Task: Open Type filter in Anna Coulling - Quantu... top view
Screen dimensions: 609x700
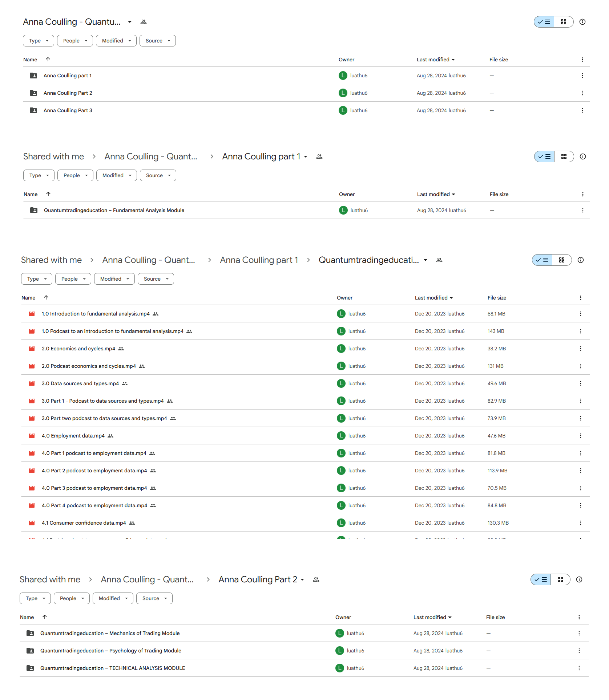Action: pos(39,41)
